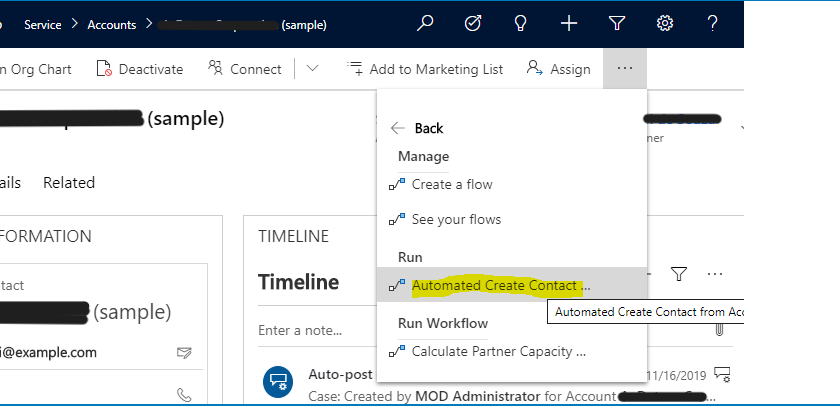Select See your flows menu item

tap(456, 219)
